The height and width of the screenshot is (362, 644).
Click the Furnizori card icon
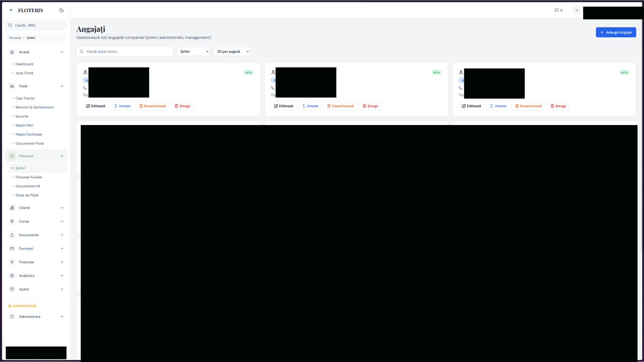pyautogui.click(x=12, y=248)
